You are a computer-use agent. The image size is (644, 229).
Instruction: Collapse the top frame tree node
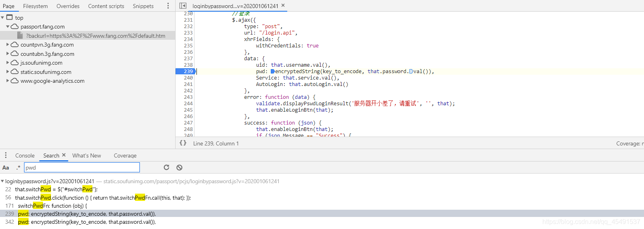[x=2, y=18]
